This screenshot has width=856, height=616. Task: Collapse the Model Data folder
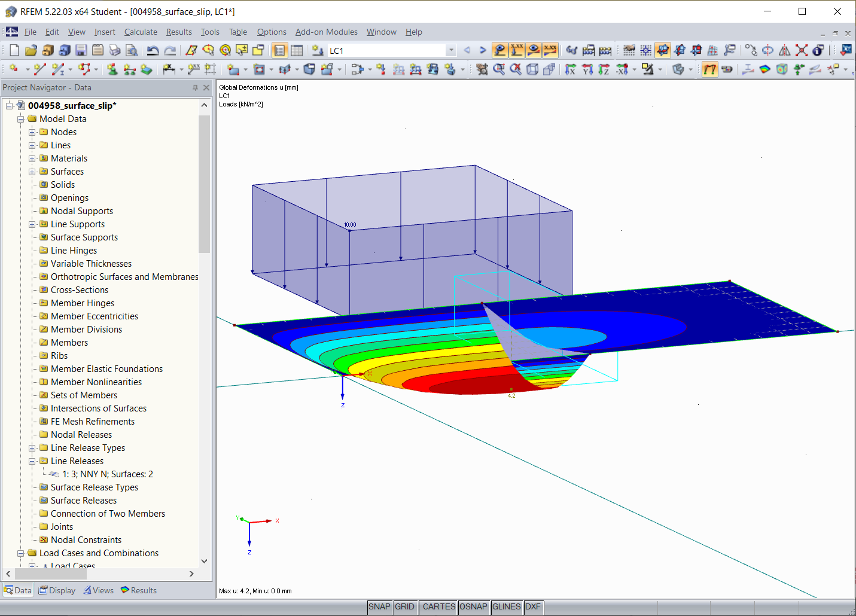pyautogui.click(x=20, y=119)
